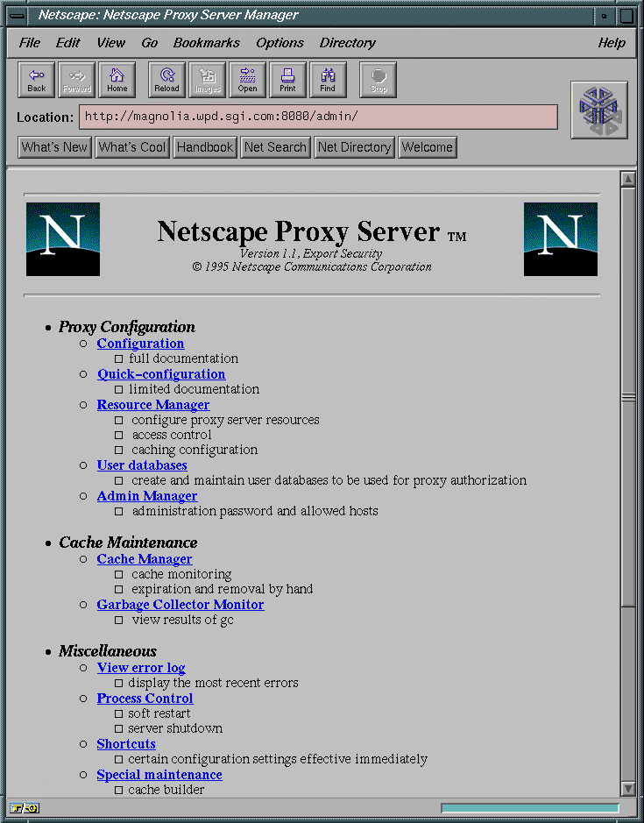Click 'administration password and allowed hosts' text
This screenshot has width=644, height=823.
coord(255,511)
